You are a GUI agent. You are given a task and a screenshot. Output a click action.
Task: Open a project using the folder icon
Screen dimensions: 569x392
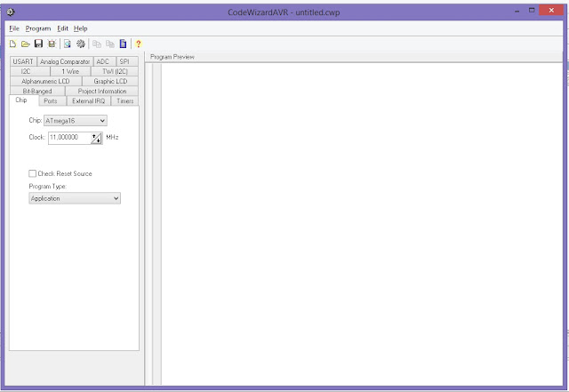tap(26, 44)
